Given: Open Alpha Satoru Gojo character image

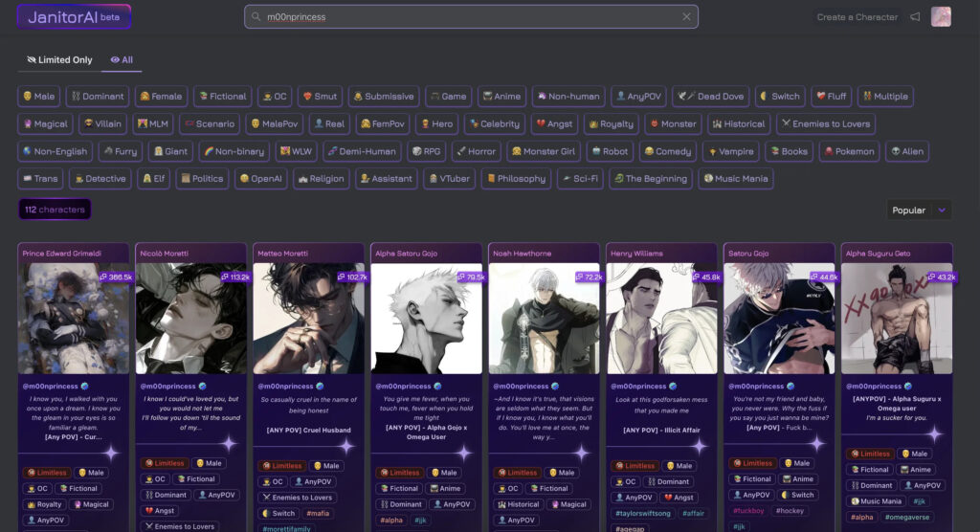Looking at the screenshot, I should (x=426, y=319).
